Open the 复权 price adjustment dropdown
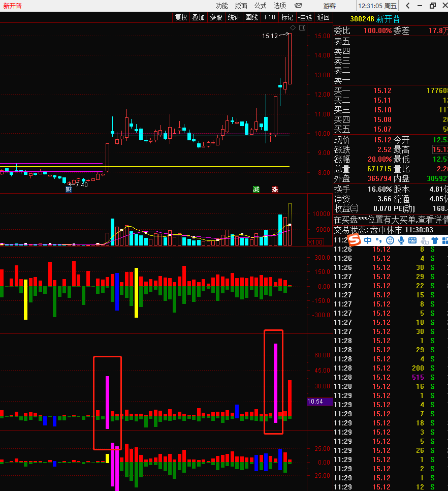 (181, 17)
